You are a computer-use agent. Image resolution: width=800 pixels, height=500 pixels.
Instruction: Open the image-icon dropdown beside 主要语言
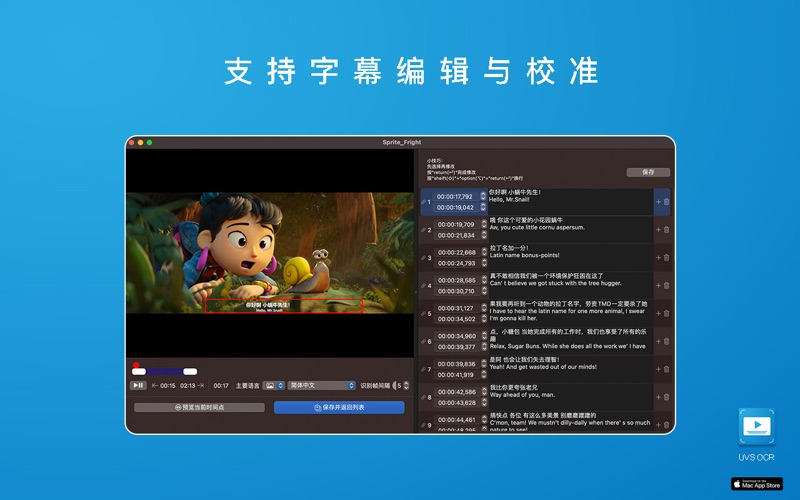click(274, 385)
